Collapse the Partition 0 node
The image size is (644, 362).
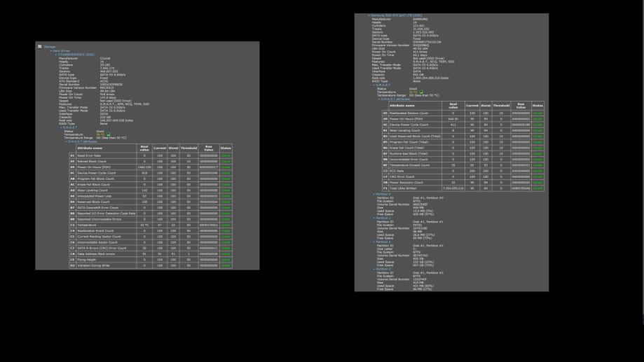pyautogui.click(x=374, y=194)
